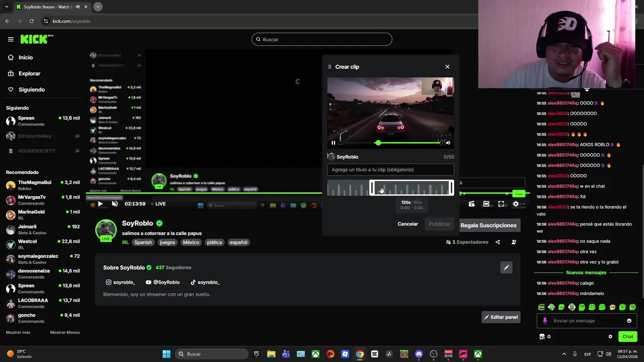Click the Publicar button

439,224
